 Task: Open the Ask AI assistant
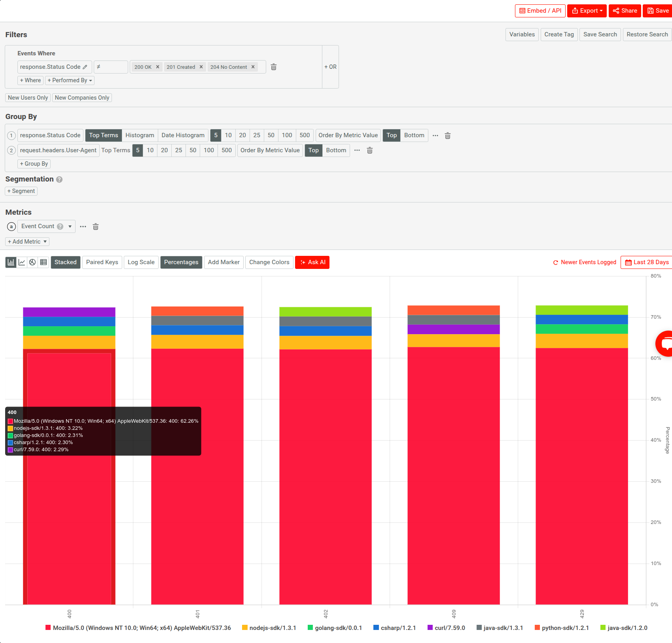click(312, 262)
